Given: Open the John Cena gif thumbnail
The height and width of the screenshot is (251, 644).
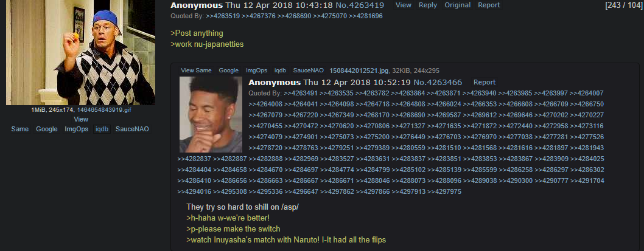Looking at the screenshot, I should (80, 52).
